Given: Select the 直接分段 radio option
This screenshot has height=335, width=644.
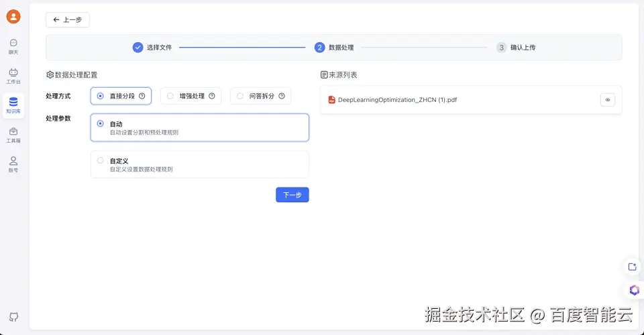Looking at the screenshot, I should pos(121,96).
